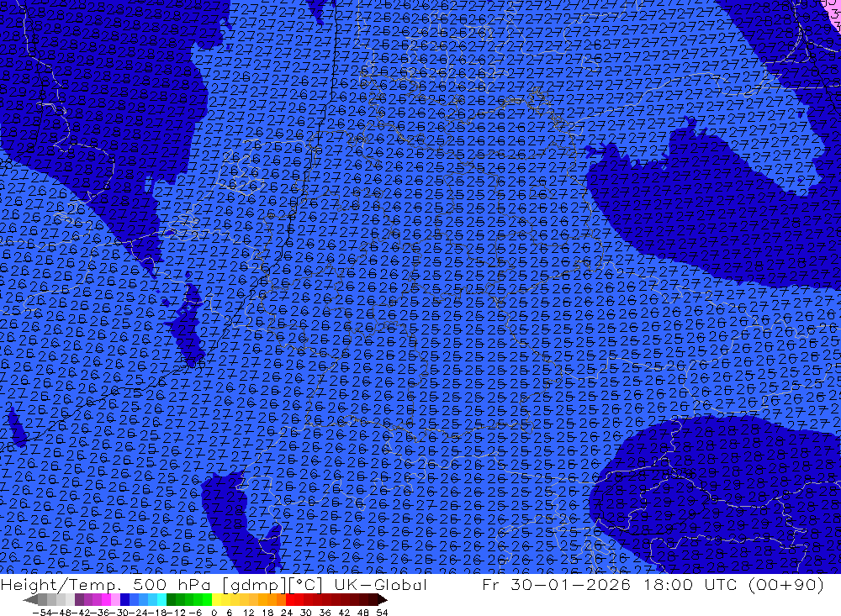
Task: Click the '24' label on the color scale
Action: (x=287, y=613)
